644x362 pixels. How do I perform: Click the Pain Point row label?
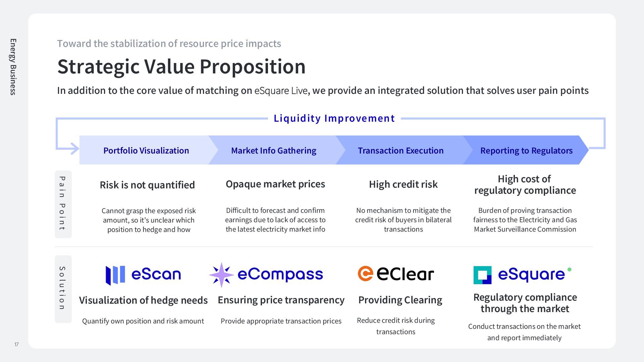point(63,204)
